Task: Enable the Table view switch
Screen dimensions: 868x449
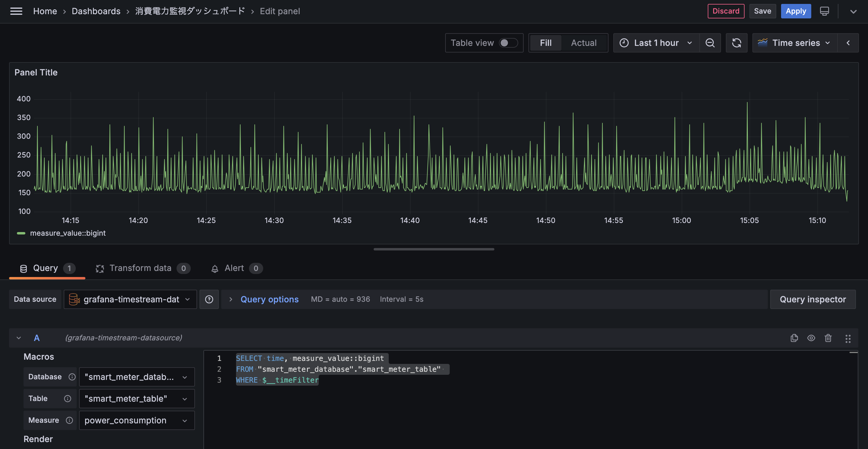Action: click(x=508, y=43)
